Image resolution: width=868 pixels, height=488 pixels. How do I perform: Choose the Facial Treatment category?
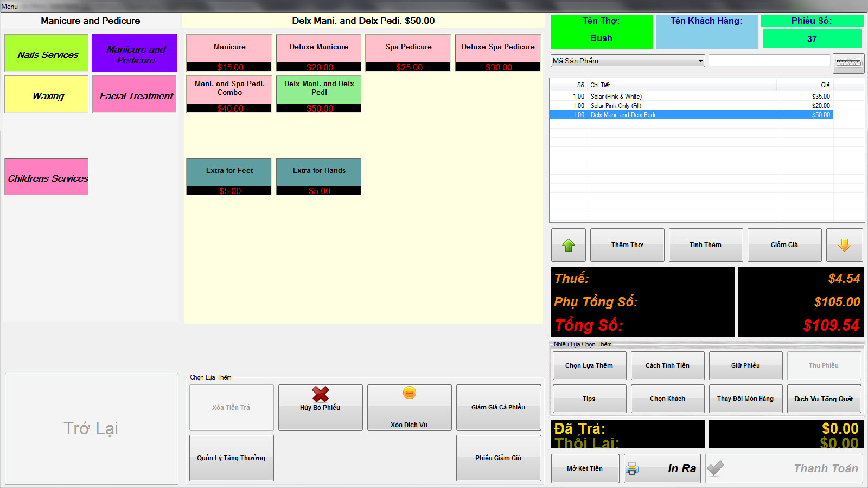[x=135, y=94]
